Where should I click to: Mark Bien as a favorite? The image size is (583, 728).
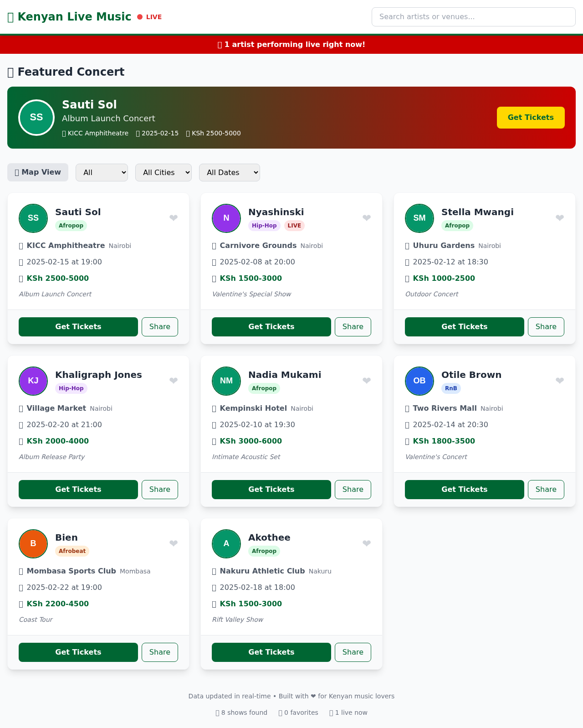pyautogui.click(x=174, y=543)
